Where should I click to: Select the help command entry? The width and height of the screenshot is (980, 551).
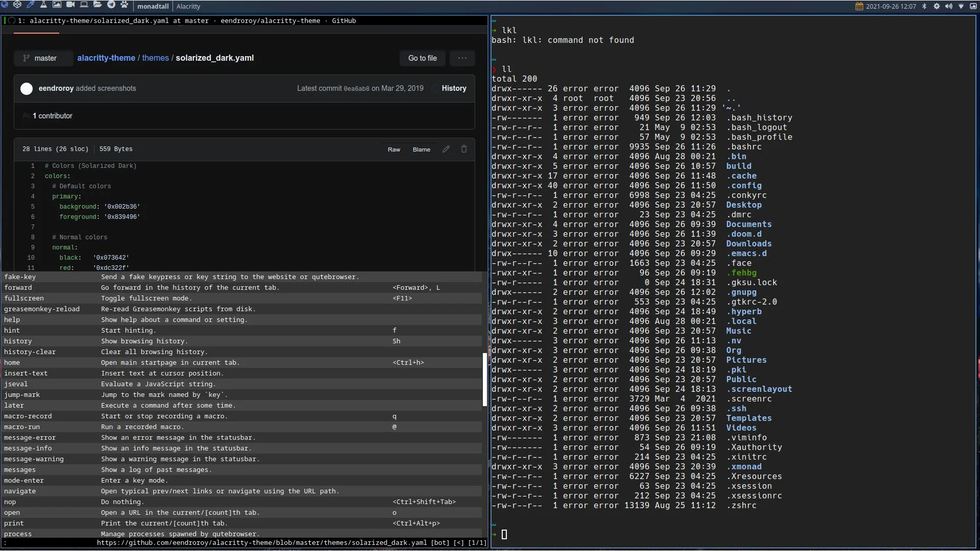click(241, 320)
